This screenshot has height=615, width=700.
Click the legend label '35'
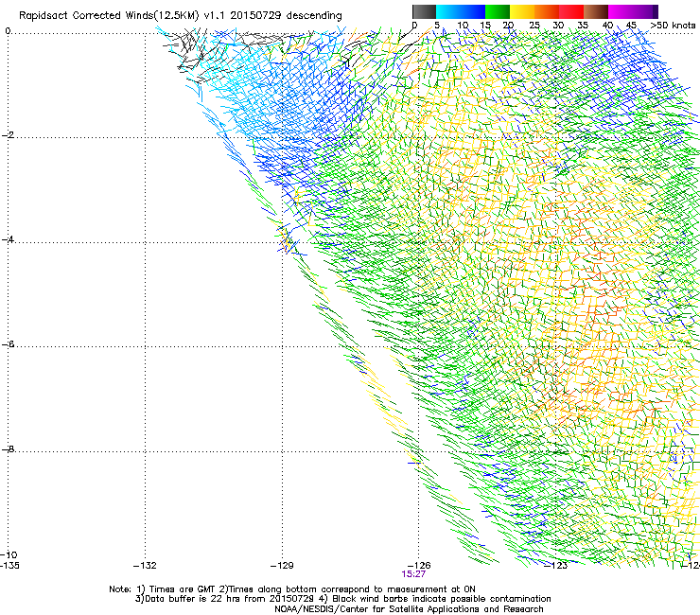coord(583,26)
